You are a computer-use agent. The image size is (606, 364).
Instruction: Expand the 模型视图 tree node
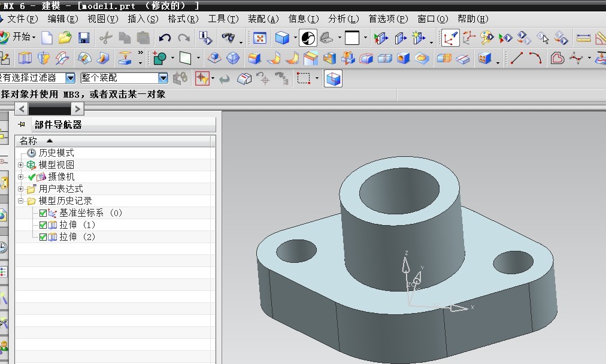(x=20, y=165)
